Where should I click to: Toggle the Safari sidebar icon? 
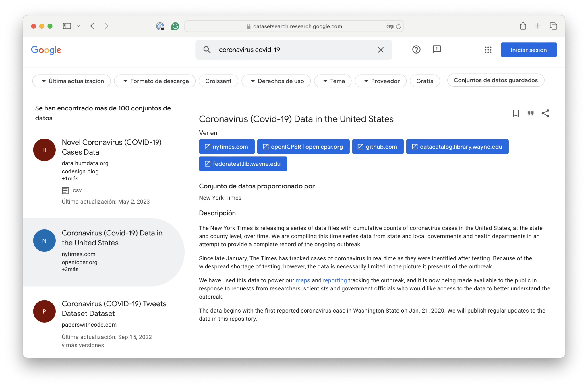(x=67, y=26)
